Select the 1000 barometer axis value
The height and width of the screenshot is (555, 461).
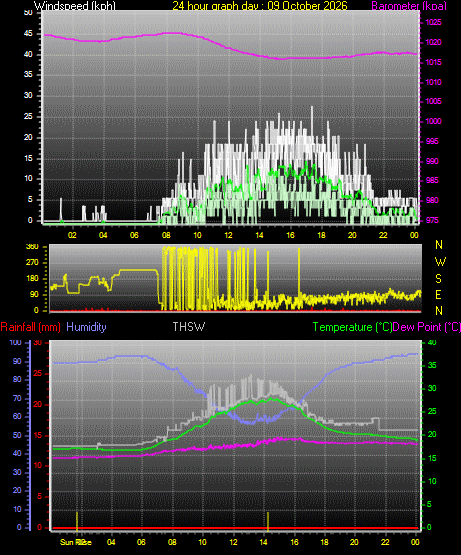[x=433, y=121]
